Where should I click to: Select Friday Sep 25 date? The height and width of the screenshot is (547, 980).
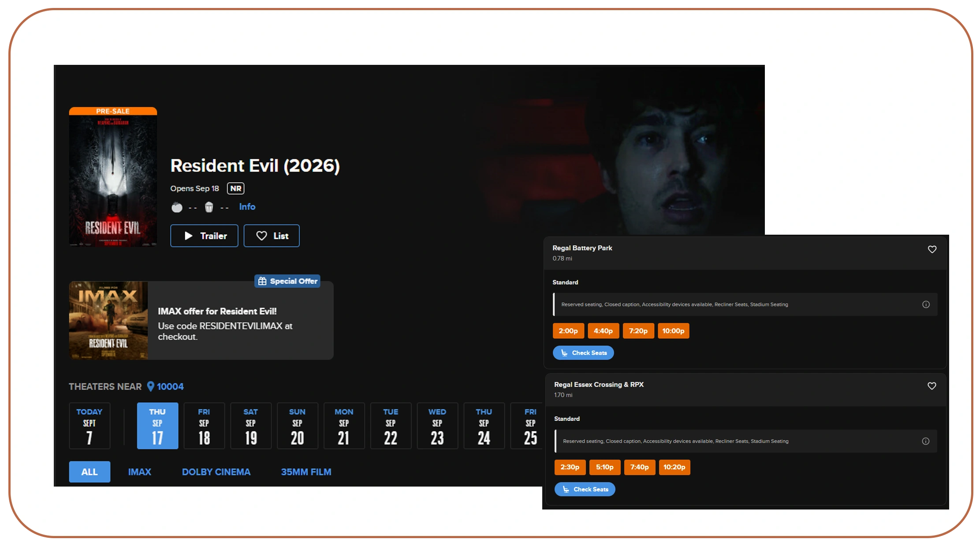[527, 426]
